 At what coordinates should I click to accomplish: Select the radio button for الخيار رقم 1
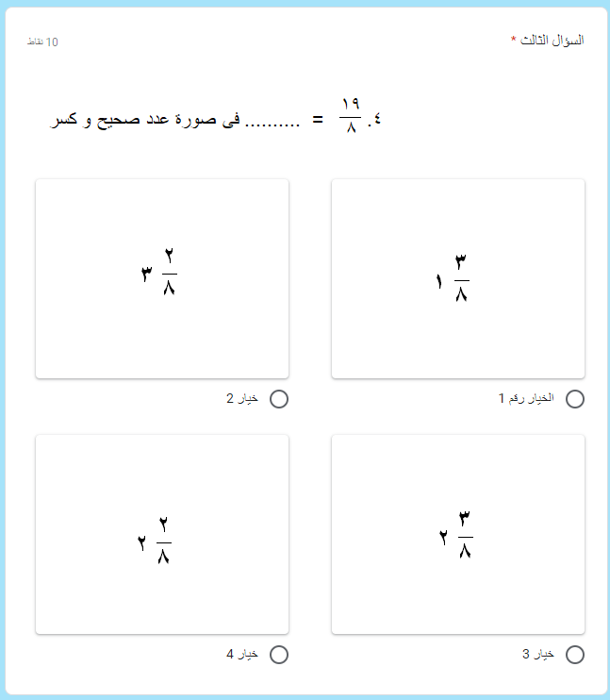tap(574, 399)
